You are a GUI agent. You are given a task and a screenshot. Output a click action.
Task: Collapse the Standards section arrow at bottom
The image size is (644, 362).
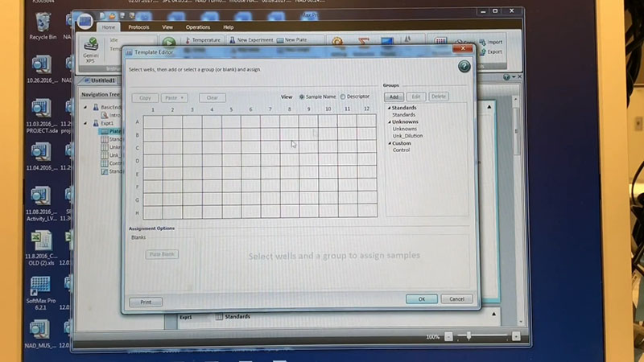tap(493, 314)
